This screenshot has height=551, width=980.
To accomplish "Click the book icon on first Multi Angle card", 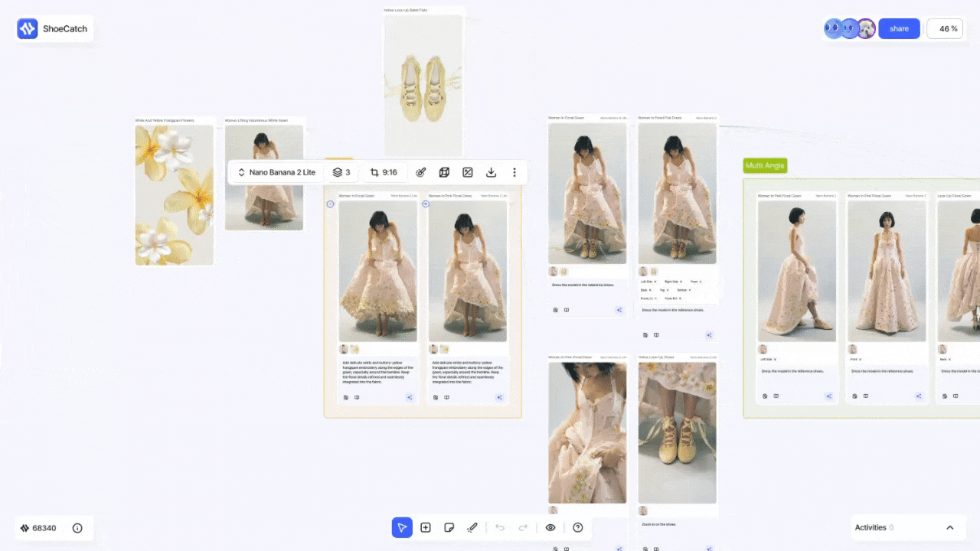I will (x=776, y=396).
